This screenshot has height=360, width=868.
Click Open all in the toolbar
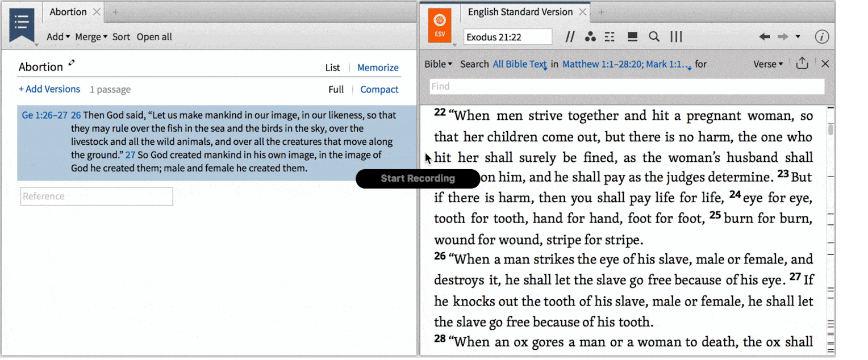(x=154, y=37)
